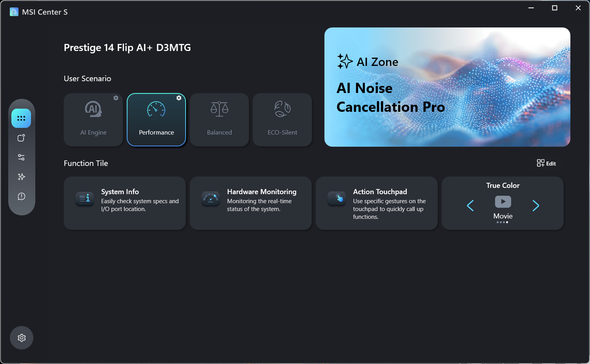The image size is (590, 364).
Task: Open the sliders settings sidebar icon
Action: (21, 157)
